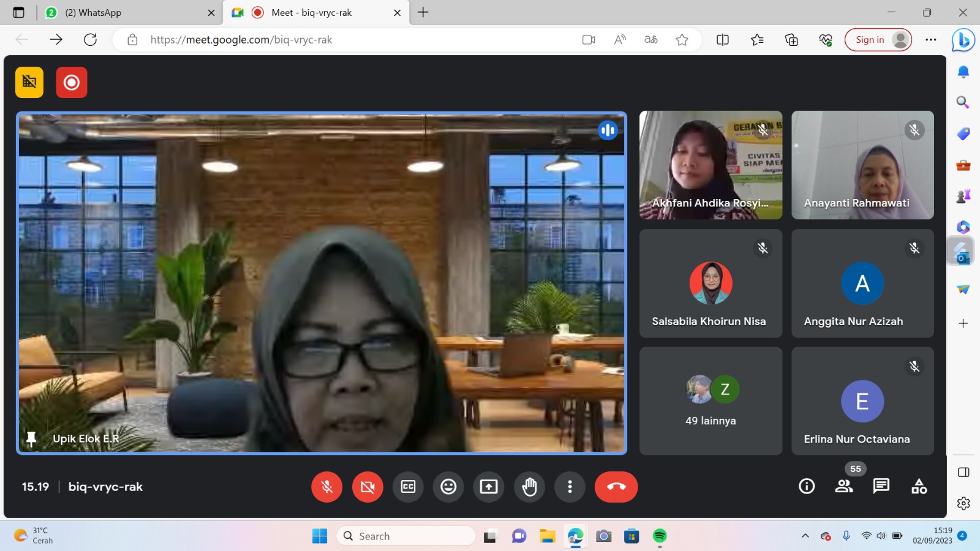Open the meeting details info icon

[807, 486]
